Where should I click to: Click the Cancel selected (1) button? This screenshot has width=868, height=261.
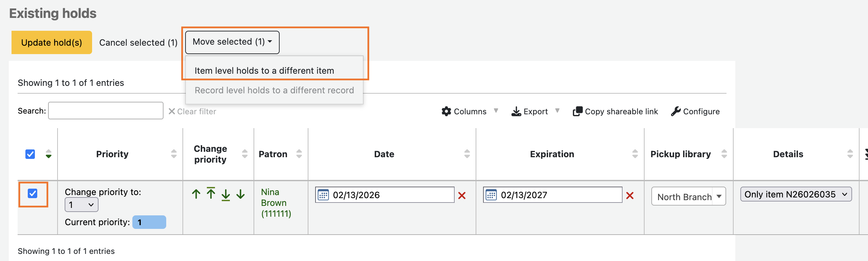138,43
